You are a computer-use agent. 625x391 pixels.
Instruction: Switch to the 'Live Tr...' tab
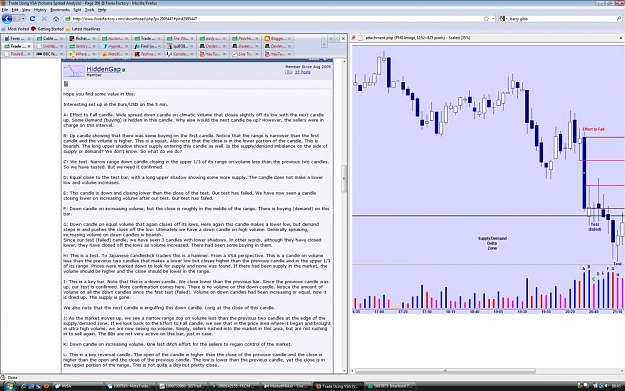245,54
